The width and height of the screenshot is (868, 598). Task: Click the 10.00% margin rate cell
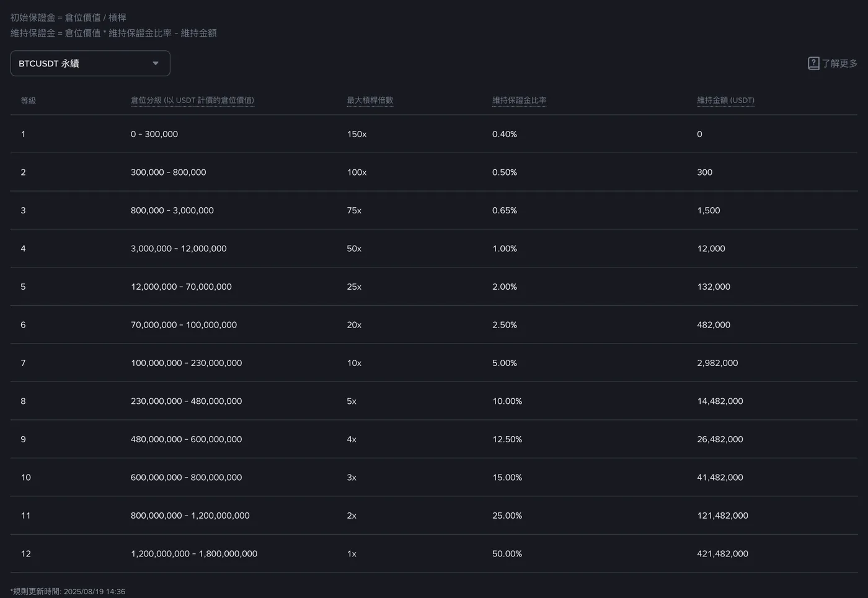[507, 401]
